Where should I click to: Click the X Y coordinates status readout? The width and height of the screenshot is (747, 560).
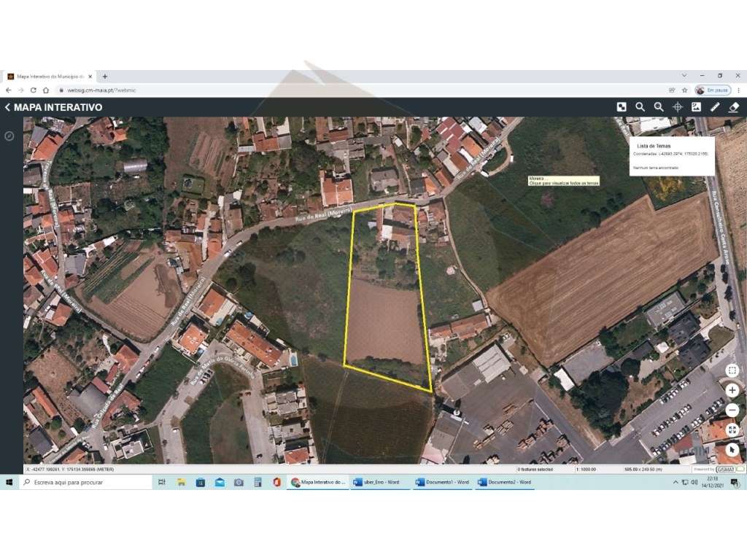click(x=69, y=469)
